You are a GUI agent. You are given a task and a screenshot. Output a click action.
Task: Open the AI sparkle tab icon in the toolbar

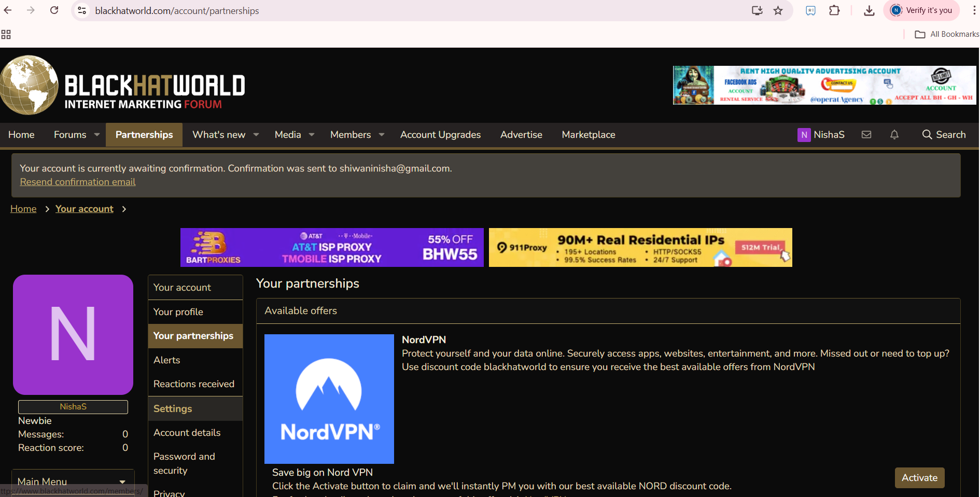[810, 10]
